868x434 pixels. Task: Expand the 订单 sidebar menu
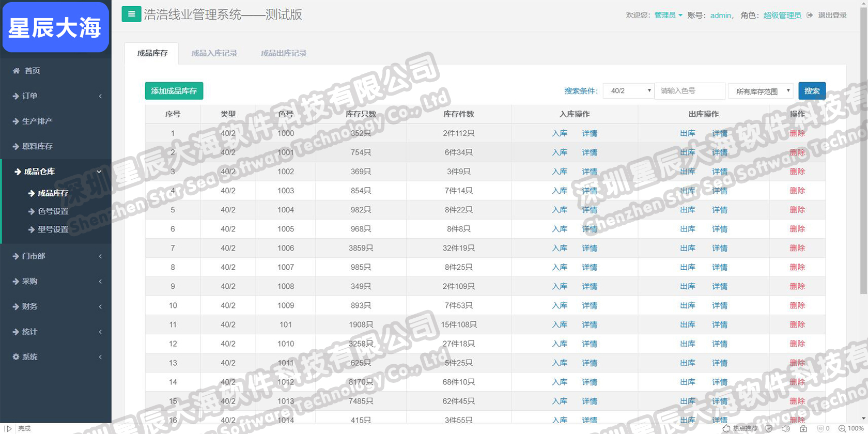(56, 96)
